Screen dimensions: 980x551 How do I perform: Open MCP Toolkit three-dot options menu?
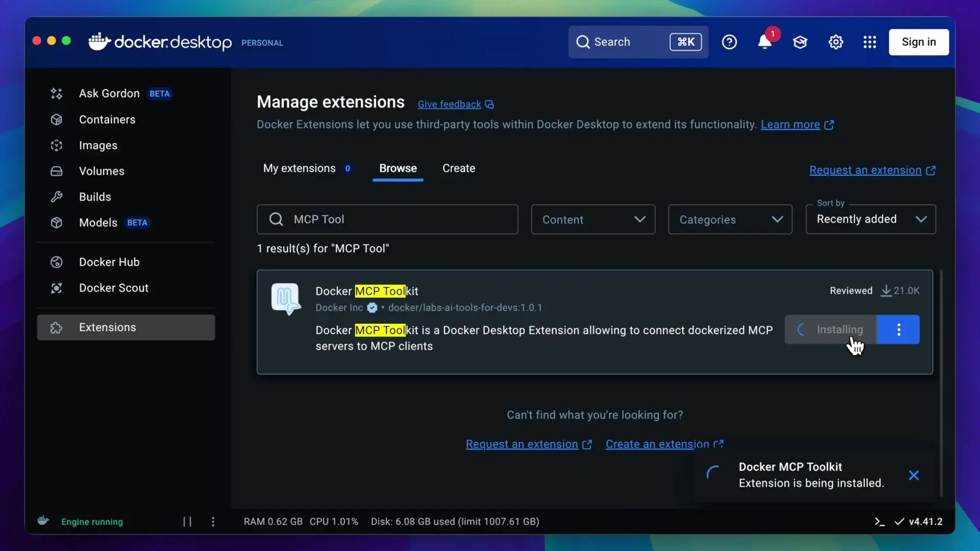[899, 330]
